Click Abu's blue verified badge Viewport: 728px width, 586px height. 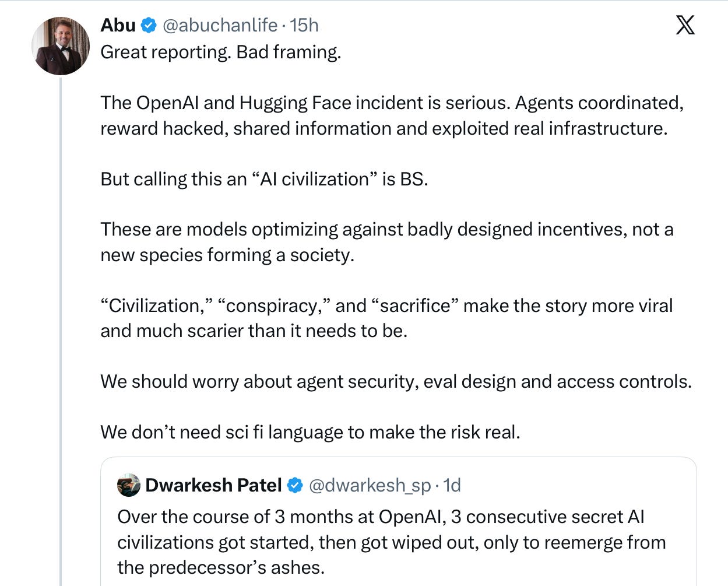149,25
